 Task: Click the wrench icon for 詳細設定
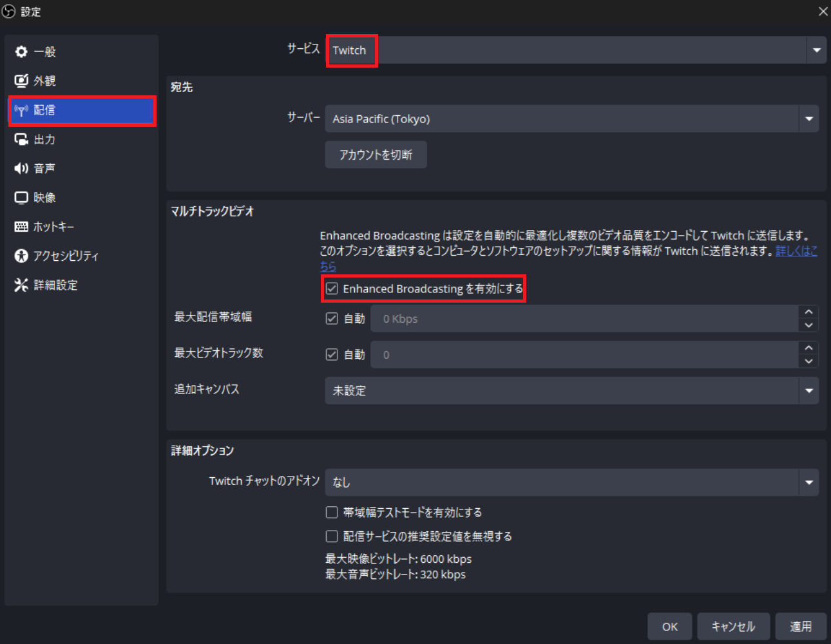point(21,285)
